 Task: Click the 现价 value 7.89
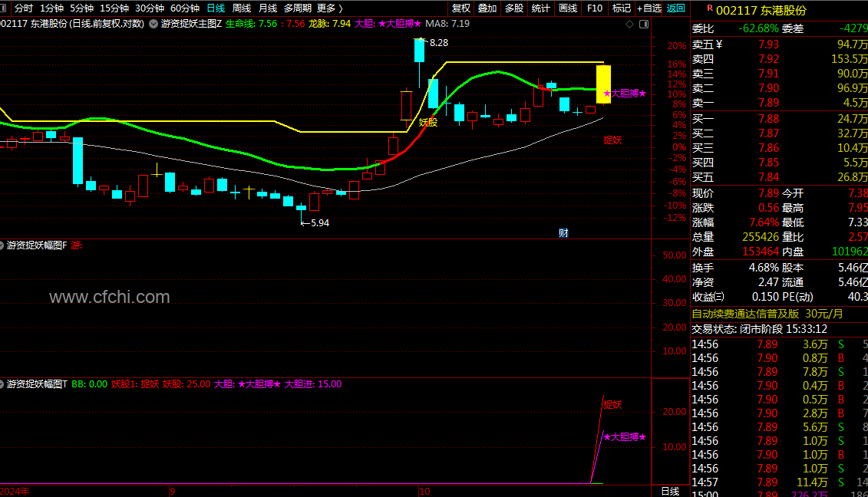pos(768,193)
